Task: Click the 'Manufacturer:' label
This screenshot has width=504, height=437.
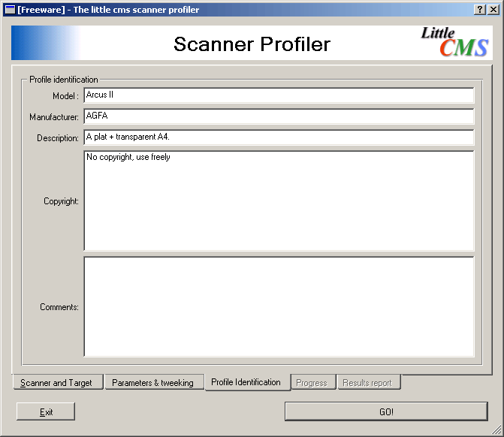Action: pos(54,117)
